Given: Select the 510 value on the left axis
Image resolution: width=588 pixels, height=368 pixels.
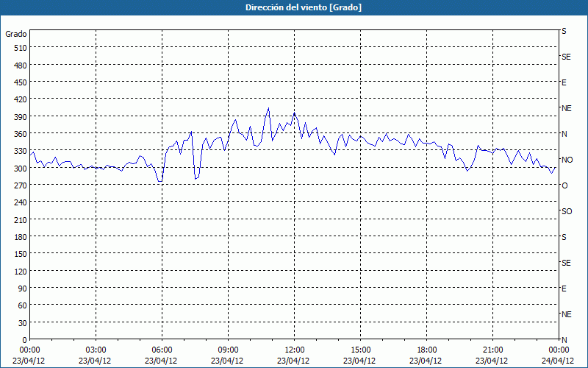Looking at the screenshot, I should tap(21, 48).
